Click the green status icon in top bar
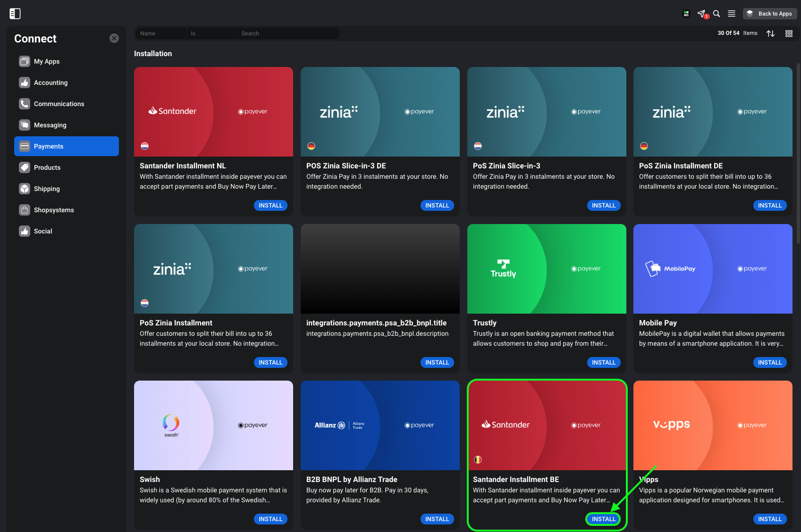801x532 pixels. (686, 14)
